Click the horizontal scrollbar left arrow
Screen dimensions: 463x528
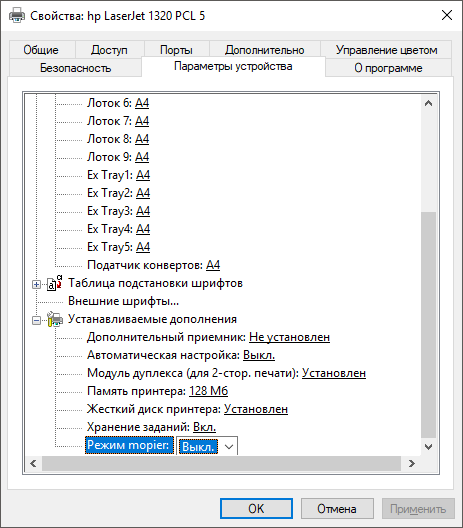tap(33, 463)
